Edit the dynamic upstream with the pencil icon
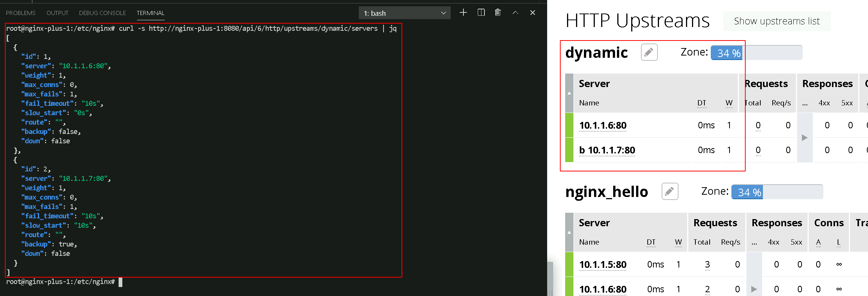The image size is (868, 296). [649, 52]
